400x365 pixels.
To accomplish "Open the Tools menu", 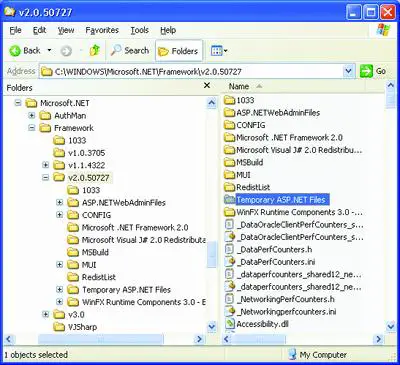I will [140, 31].
